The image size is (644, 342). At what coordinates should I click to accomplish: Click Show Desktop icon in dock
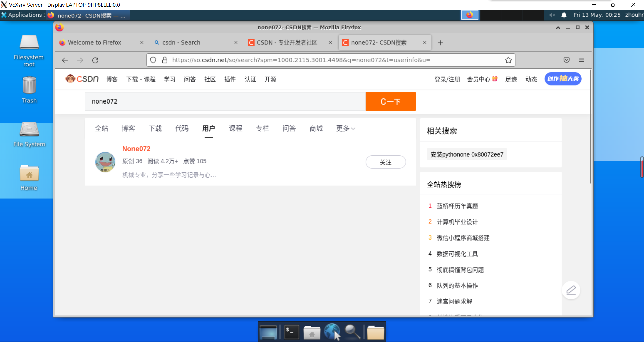pyautogui.click(x=268, y=332)
